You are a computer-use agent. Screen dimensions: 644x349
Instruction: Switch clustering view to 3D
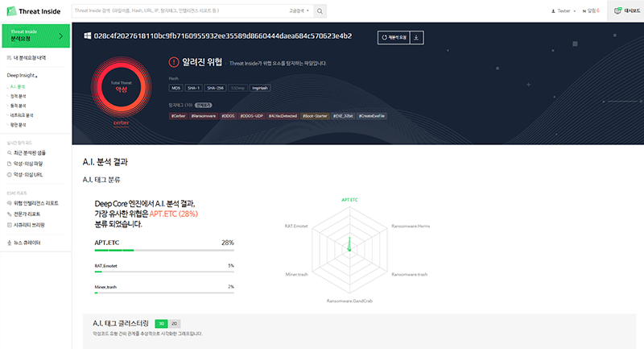(161, 323)
